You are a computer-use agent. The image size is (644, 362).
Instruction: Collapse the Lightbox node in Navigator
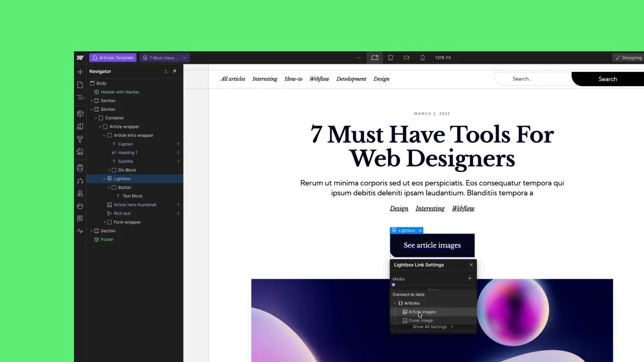coord(105,179)
